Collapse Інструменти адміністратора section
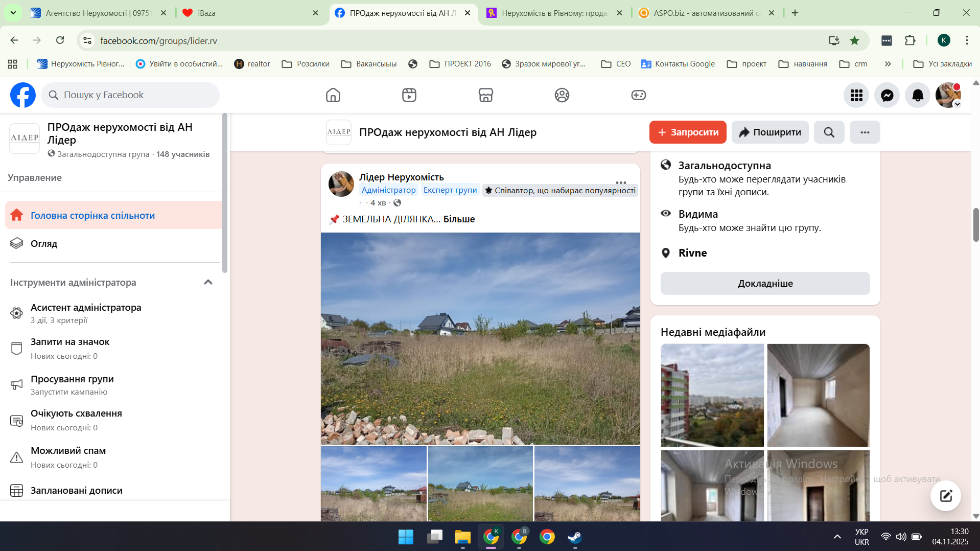Image resolution: width=980 pixels, height=551 pixels. pyautogui.click(x=208, y=282)
